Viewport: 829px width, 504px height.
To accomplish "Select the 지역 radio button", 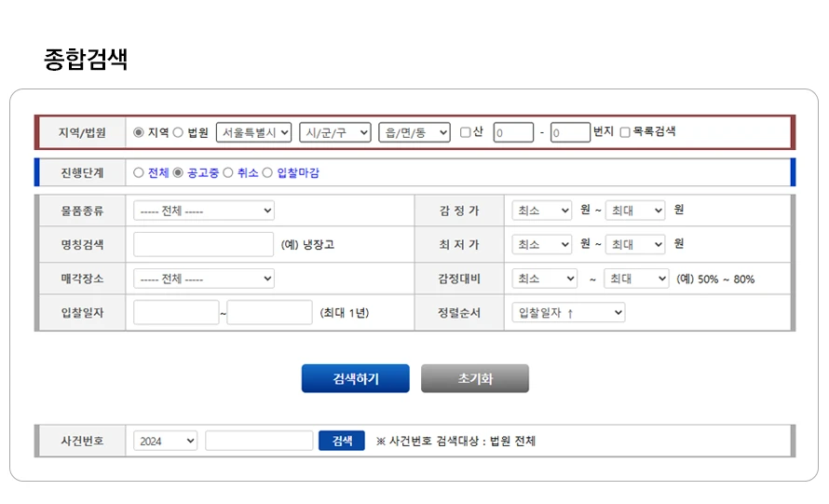I will tap(139, 132).
